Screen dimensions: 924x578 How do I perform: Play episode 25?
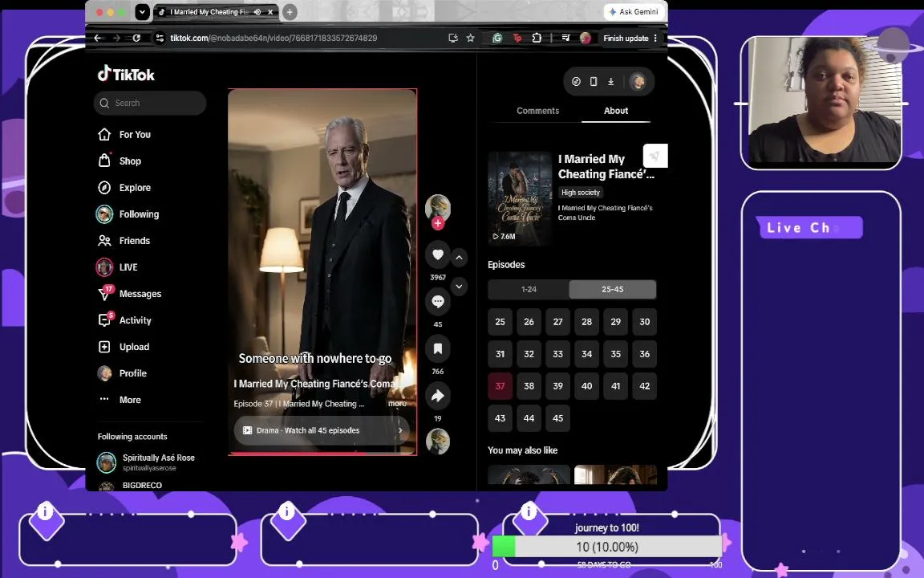(x=500, y=322)
